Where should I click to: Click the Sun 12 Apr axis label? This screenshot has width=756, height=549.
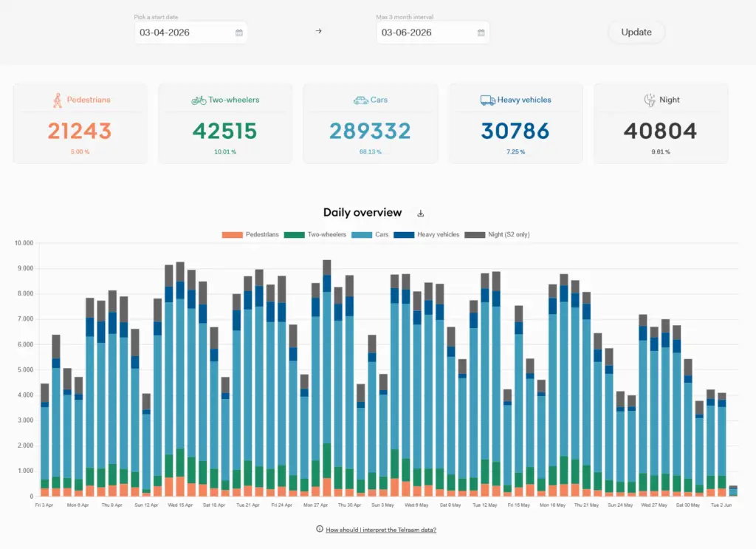click(146, 505)
